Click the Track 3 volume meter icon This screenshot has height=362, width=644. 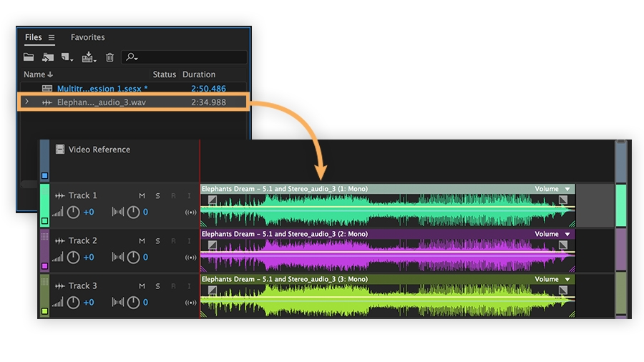pos(57,303)
